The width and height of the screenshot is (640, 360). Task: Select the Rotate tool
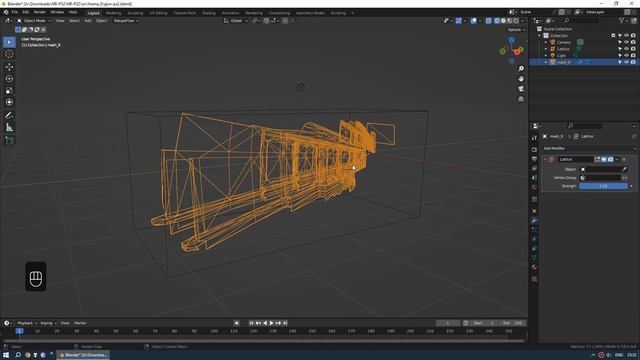pos(9,79)
